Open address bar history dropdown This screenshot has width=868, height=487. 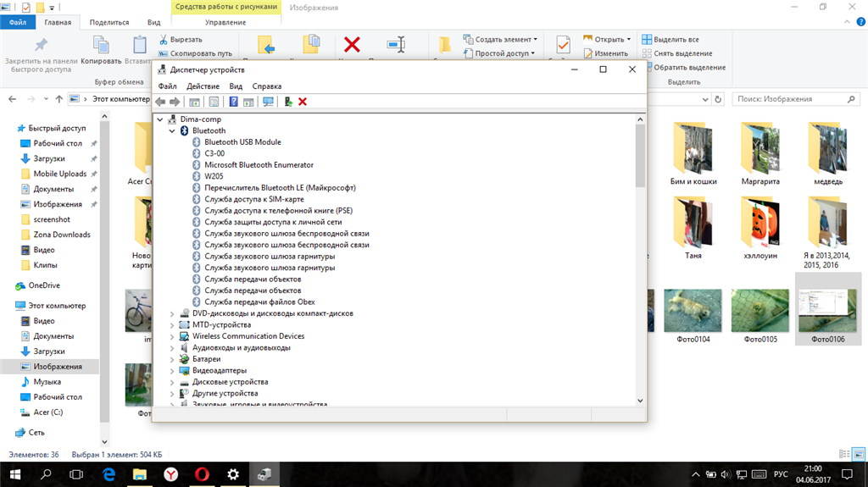coord(705,99)
